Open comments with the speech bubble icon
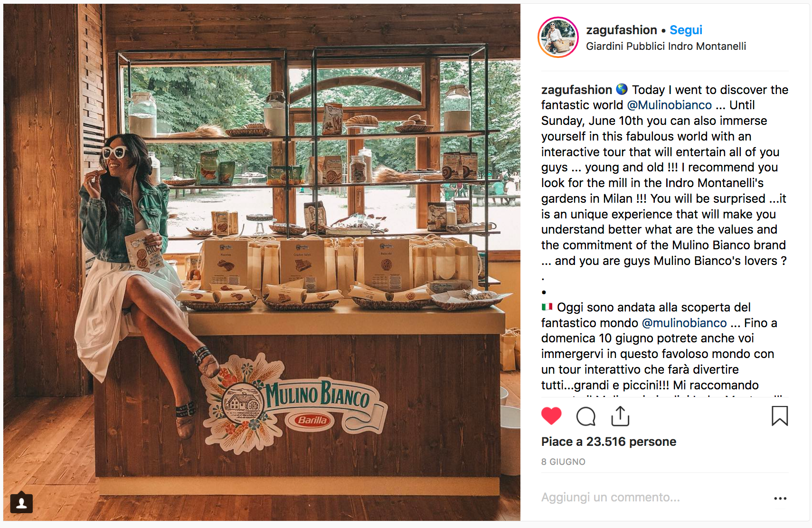The height and width of the screenshot is (528, 812). click(585, 416)
